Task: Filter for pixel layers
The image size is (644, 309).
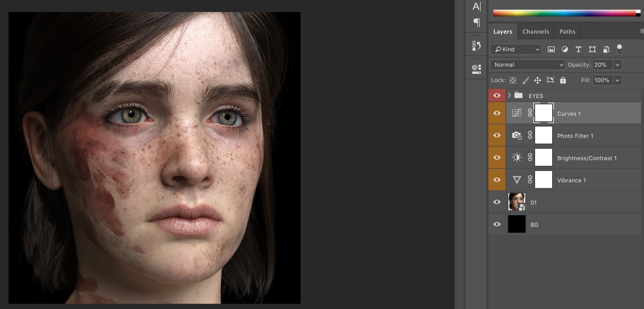Action: click(551, 49)
